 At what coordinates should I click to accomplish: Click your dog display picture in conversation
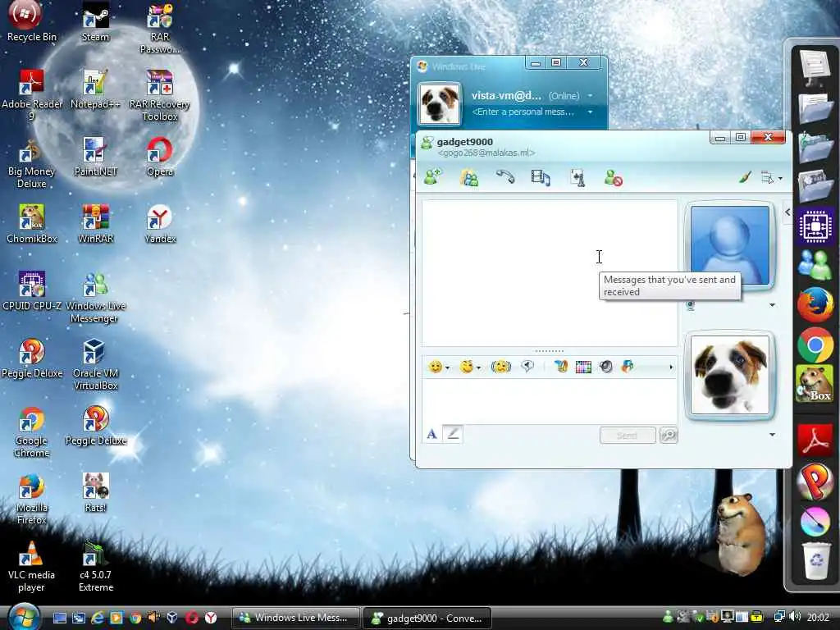click(x=729, y=374)
